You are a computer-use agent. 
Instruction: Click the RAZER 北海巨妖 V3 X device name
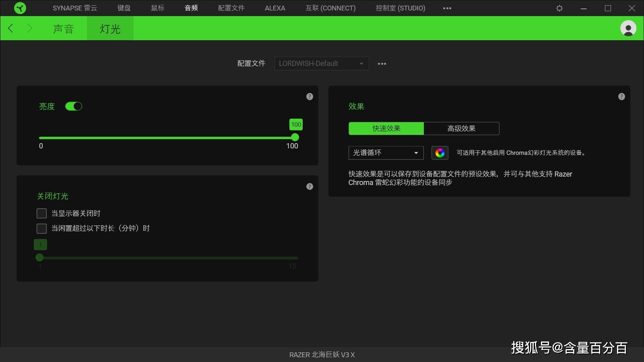click(322, 355)
